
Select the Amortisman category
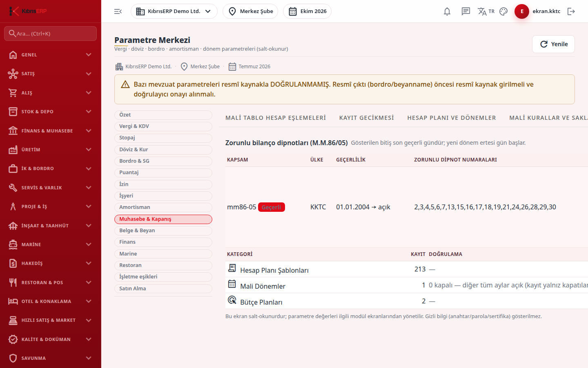(163, 207)
